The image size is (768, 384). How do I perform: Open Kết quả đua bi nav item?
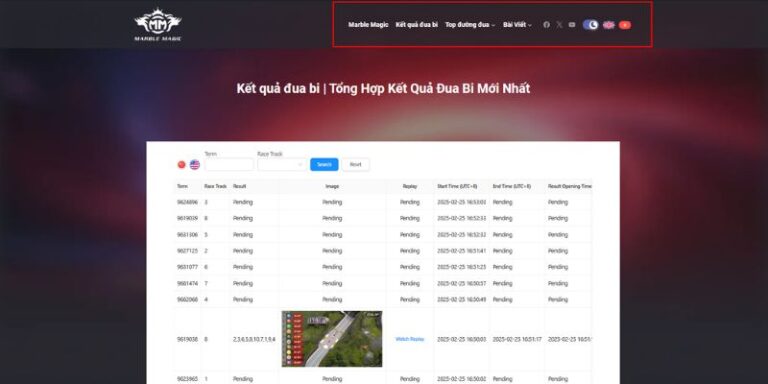coord(417,24)
